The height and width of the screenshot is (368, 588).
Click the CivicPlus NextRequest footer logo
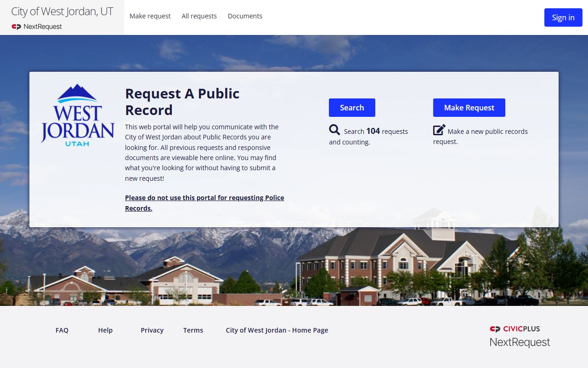[x=520, y=336]
